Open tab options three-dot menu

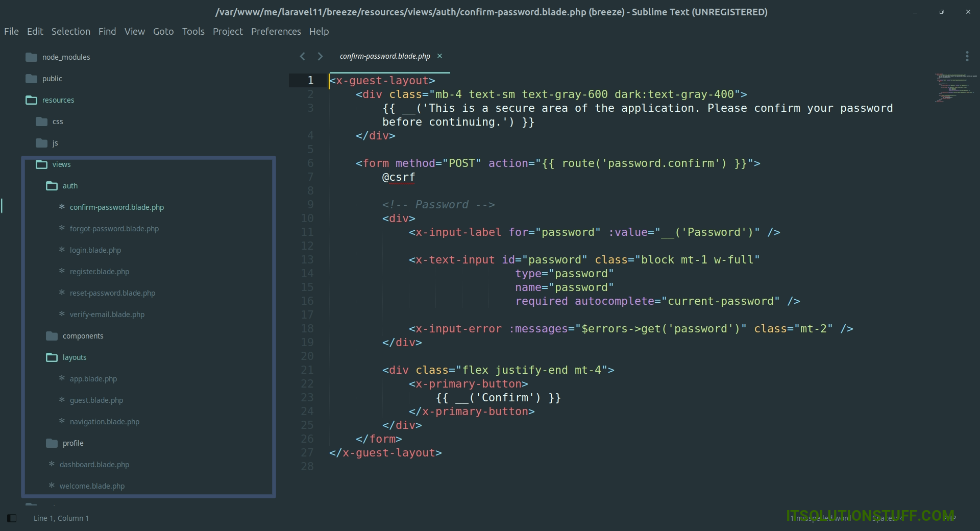(967, 56)
